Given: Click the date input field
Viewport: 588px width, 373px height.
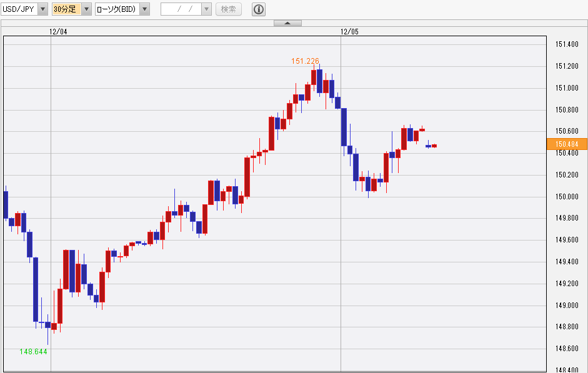Looking at the screenshot, I should 181,9.
